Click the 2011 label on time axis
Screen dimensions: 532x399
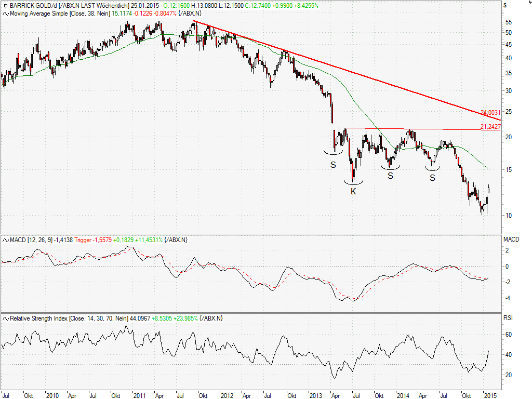tap(139, 395)
